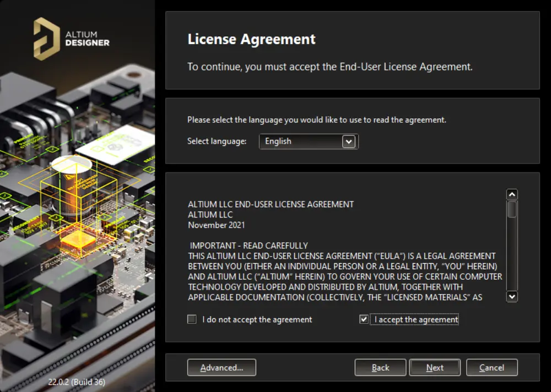
Task: Click the English language combo box
Action: pyautogui.click(x=309, y=141)
